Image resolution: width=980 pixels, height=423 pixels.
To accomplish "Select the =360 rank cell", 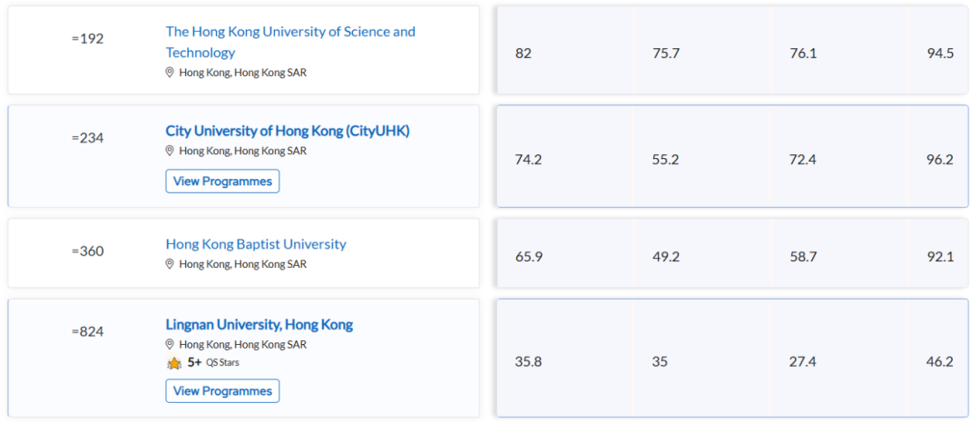I will pyautogui.click(x=87, y=251).
